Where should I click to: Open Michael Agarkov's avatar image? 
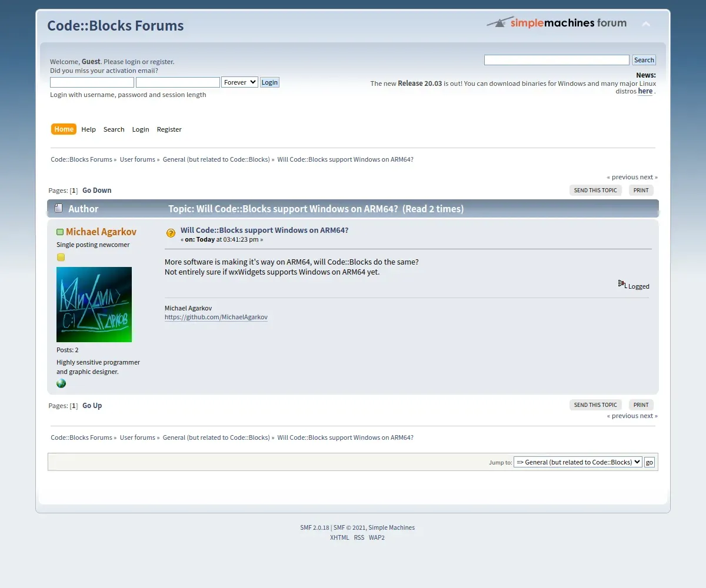pyautogui.click(x=94, y=305)
